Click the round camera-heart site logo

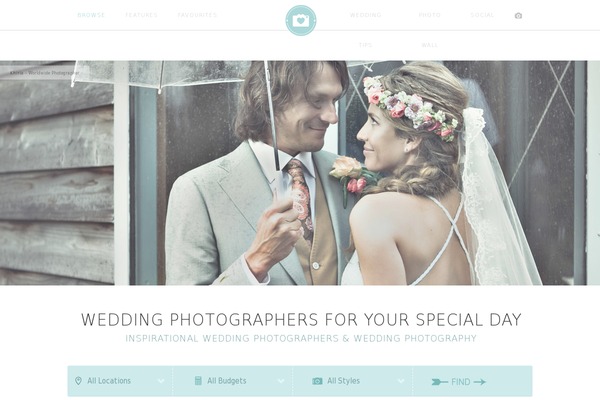click(301, 20)
